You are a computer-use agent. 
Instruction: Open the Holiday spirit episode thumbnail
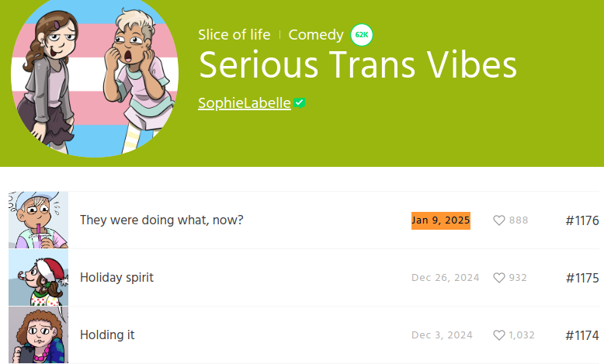(x=39, y=277)
